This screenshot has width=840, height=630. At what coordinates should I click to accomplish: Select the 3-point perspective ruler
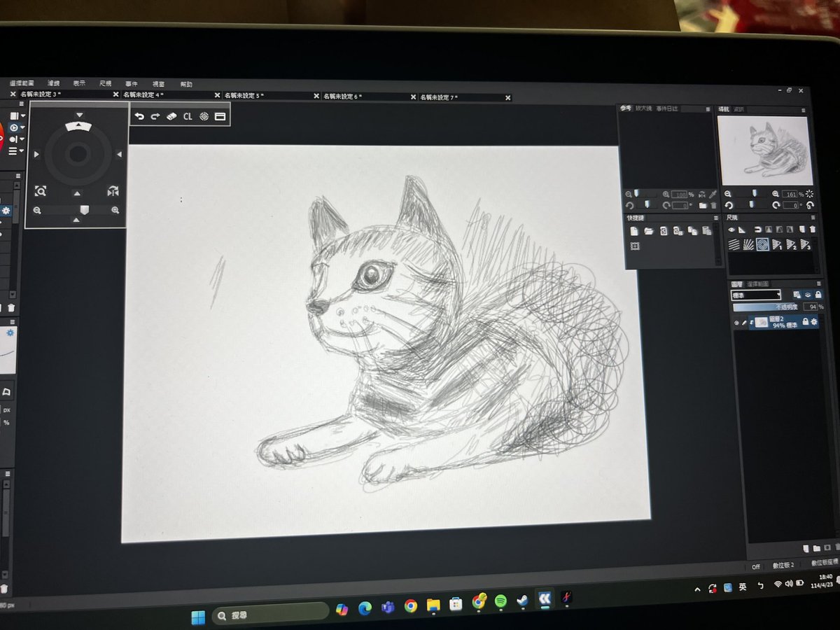[805, 244]
